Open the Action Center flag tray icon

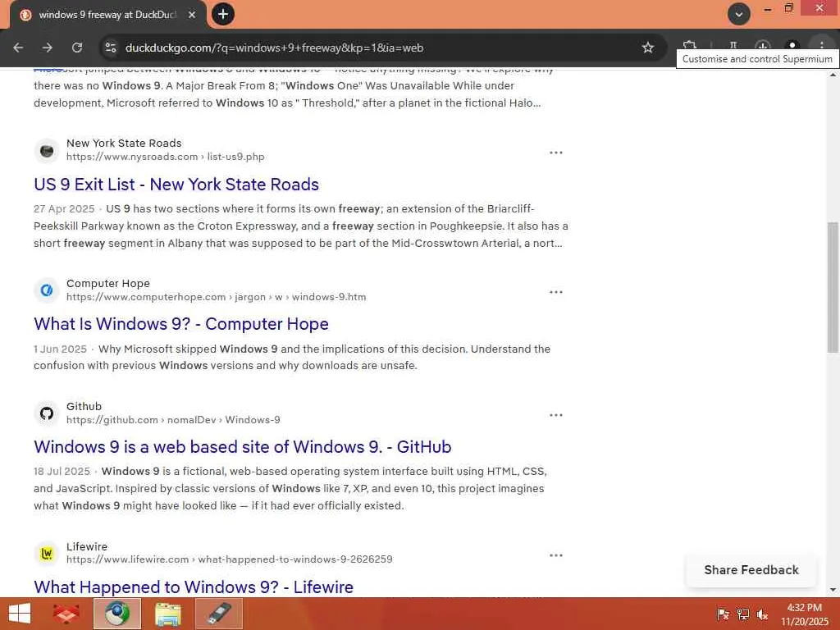[x=724, y=614]
